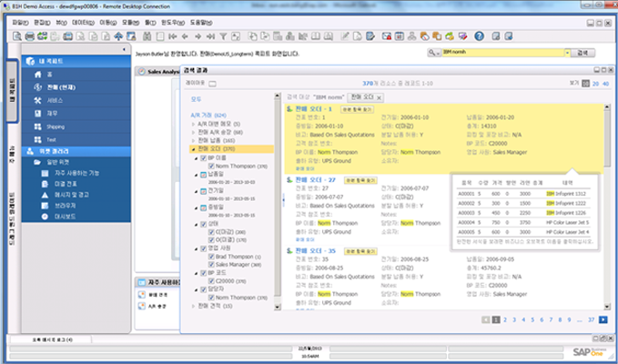618x364 pixels.
Task: Click the next page arrow button
Action: click(603, 320)
